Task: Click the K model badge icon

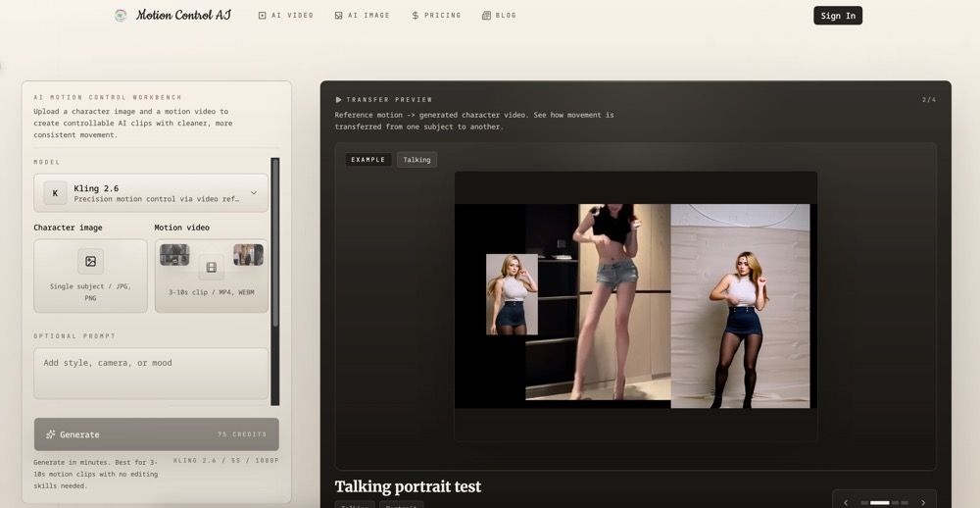Action: pos(55,193)
